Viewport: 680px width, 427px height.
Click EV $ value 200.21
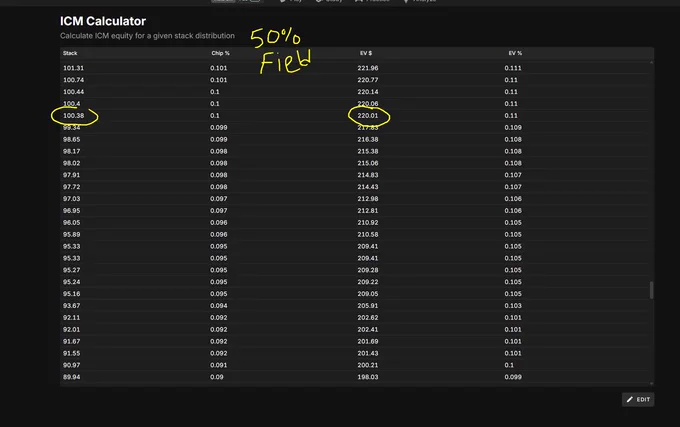[x=368, y=365]
